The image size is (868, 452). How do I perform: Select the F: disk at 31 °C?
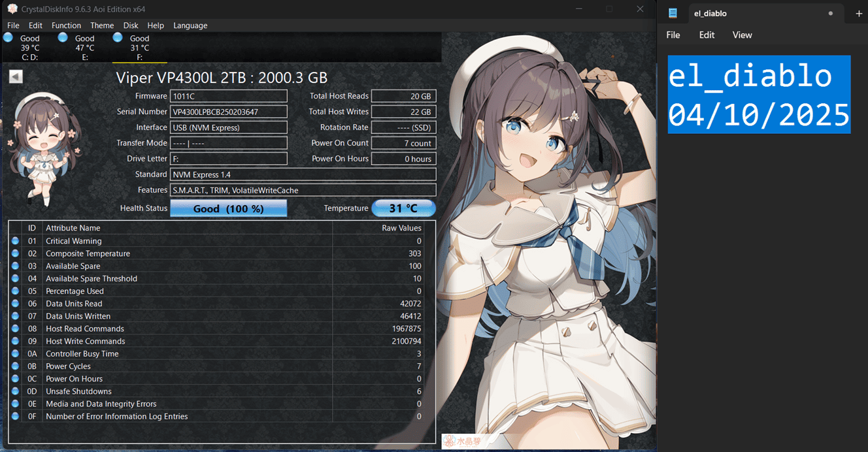[139, 48]
